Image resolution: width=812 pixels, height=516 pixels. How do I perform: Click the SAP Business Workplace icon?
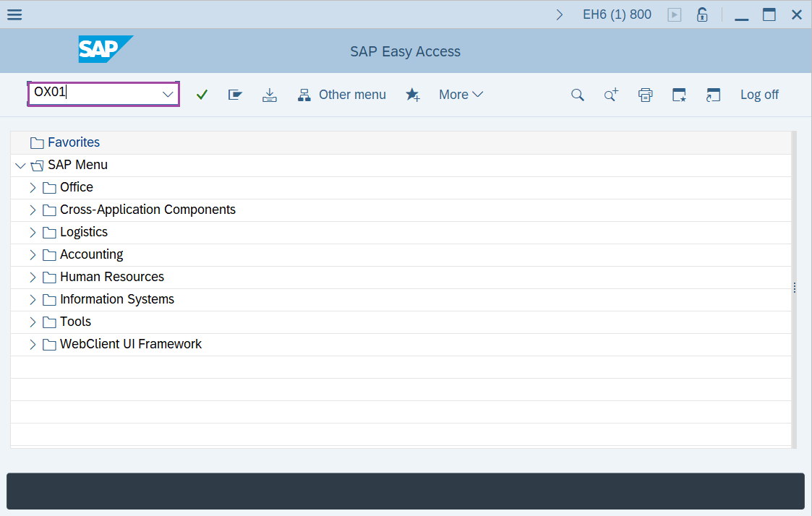pos(235,94)
